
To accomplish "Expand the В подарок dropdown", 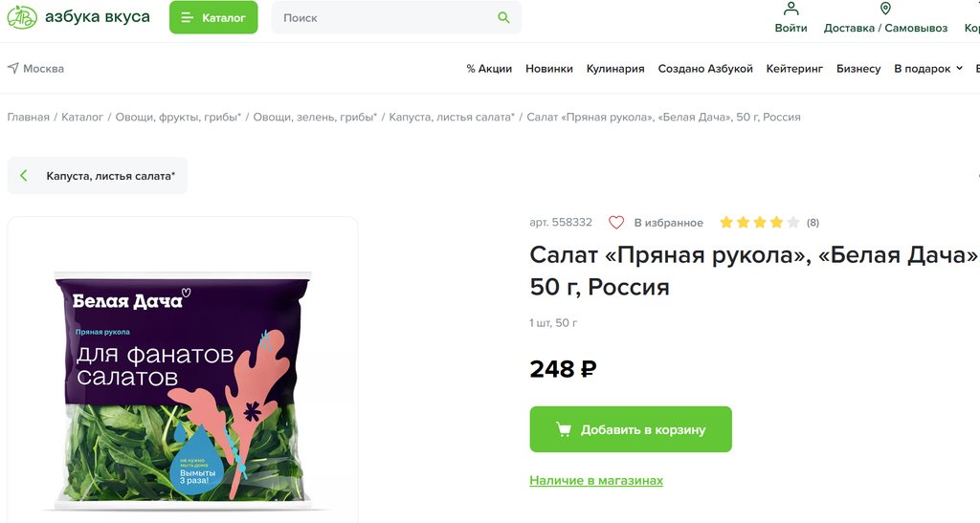I will click(x=928, y=69).
